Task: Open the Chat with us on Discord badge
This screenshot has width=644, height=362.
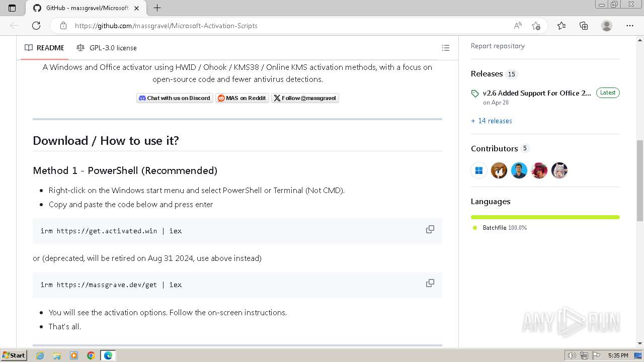Action: tap(175, 98)
